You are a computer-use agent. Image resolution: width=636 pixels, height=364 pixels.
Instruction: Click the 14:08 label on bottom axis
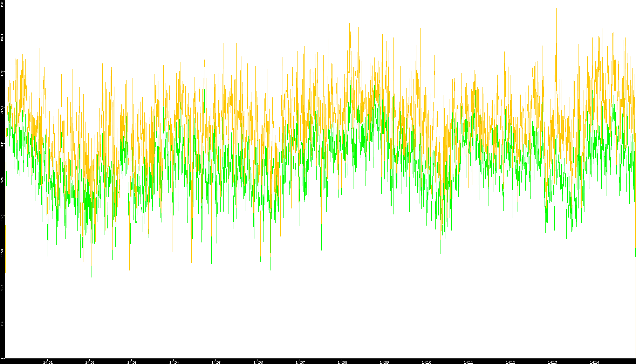[x=342, y=362]
